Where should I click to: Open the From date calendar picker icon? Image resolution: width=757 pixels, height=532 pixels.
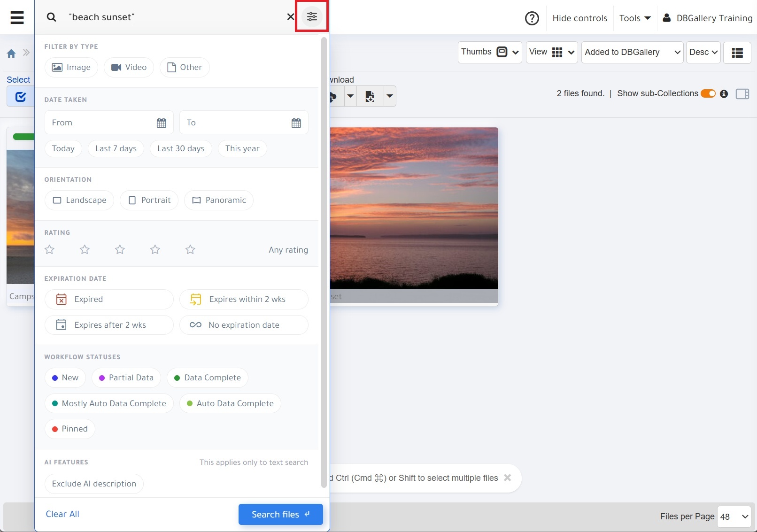tap(161, 122)
